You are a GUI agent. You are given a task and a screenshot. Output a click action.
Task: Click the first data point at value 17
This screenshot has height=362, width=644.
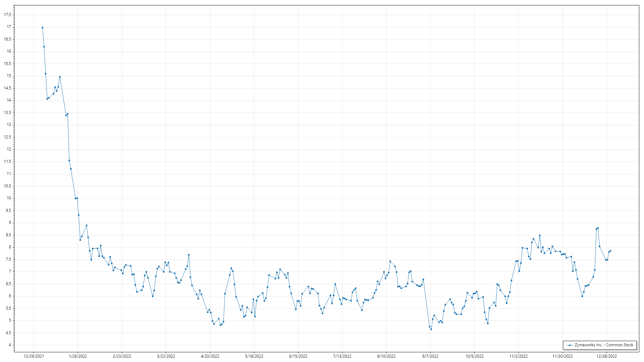click(42, 28)
